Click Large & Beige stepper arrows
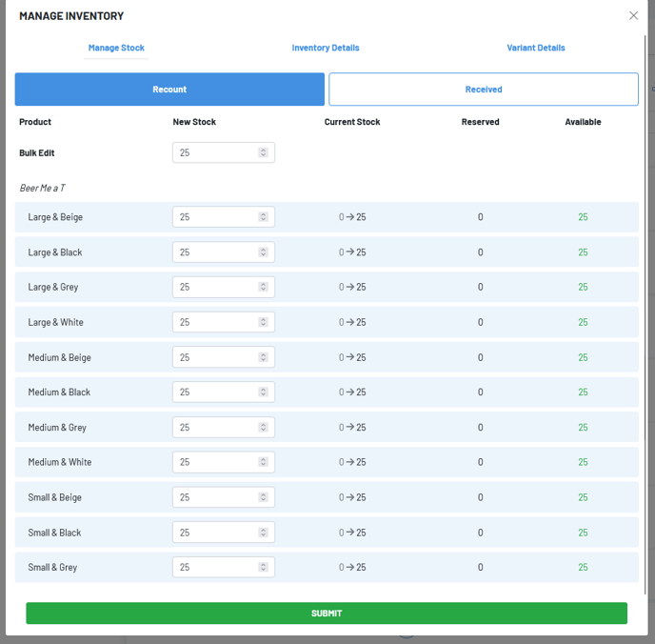The height and width of the screenshot is (644, 655). 263,217
